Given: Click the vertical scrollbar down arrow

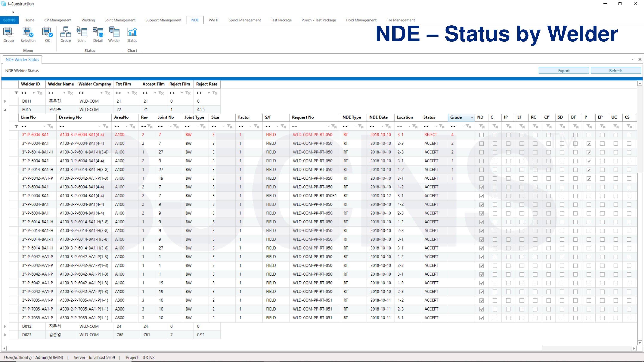Looking at the screenshot, I should tap(640, 343).
